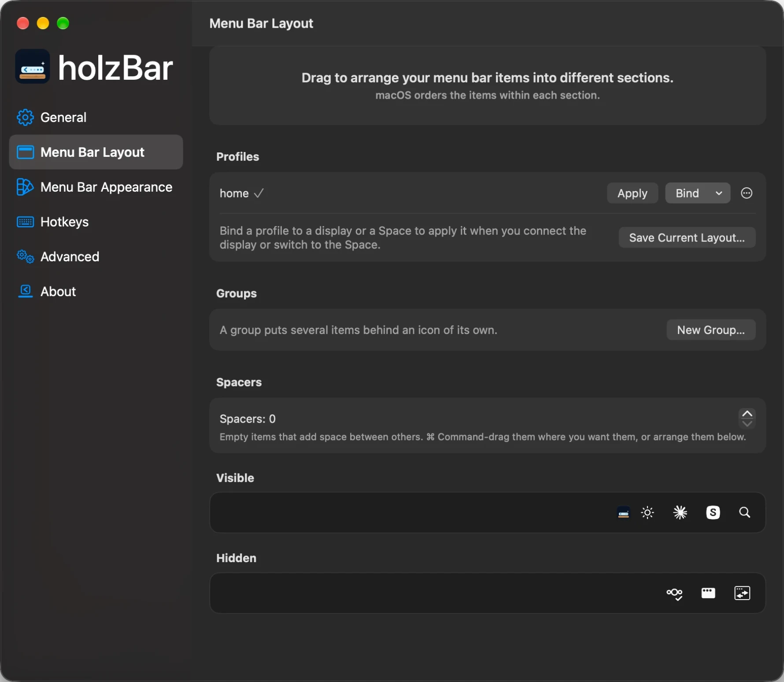Open the Advanced settings pane
Screen dimensions: 784x682
click(x=96, y=257)
